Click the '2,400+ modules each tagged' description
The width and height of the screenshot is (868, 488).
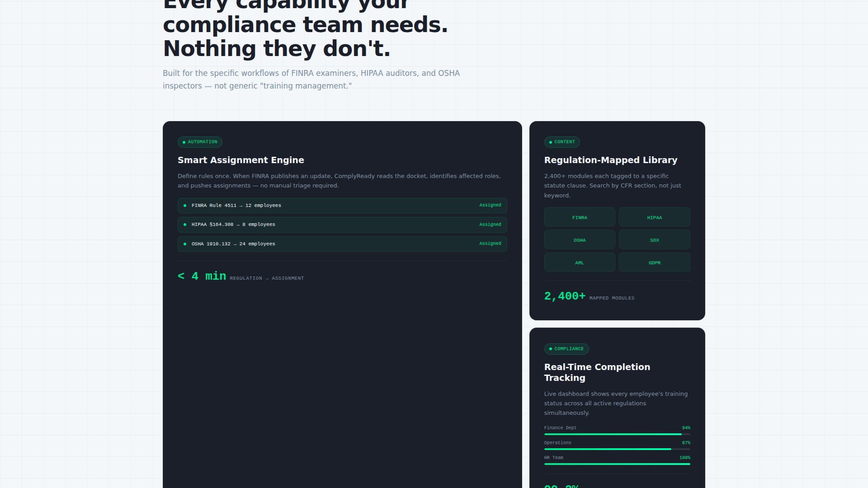[x=613, y=186]
